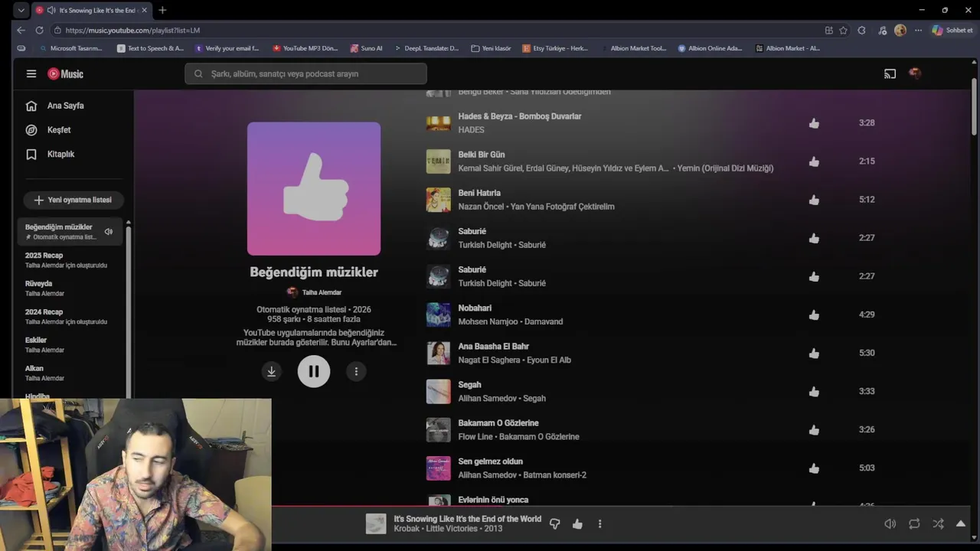The image size is (980, 551).
Task: Open the browser three-dot settings menu
Action: [x=918, y=31]
